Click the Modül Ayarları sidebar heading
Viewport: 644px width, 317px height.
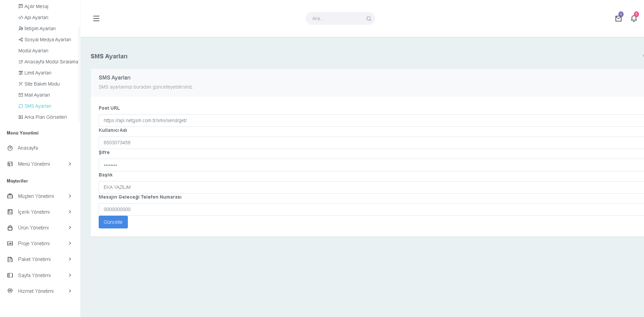tap(33, 51)
